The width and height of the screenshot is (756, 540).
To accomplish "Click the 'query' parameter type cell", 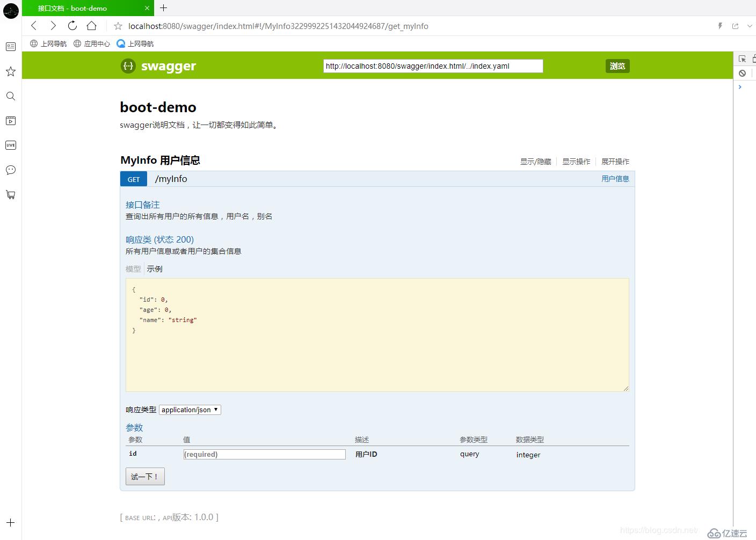I will click(469, 454).
